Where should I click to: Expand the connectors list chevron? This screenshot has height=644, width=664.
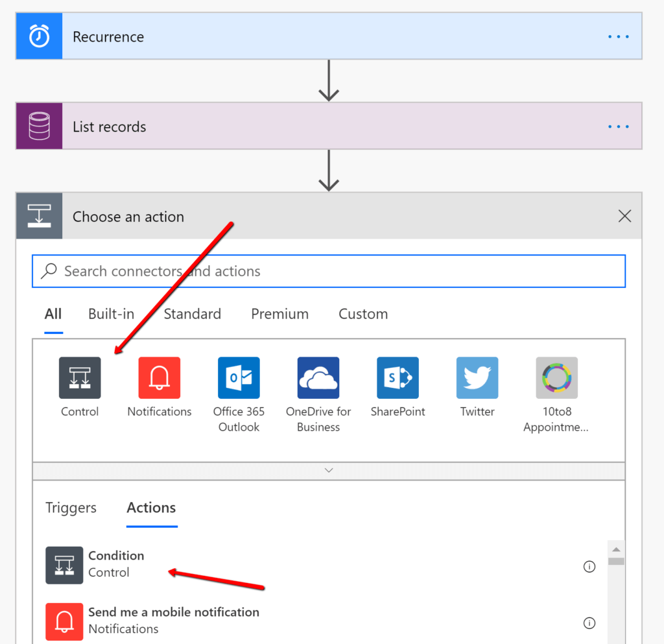tap(329, 470)
